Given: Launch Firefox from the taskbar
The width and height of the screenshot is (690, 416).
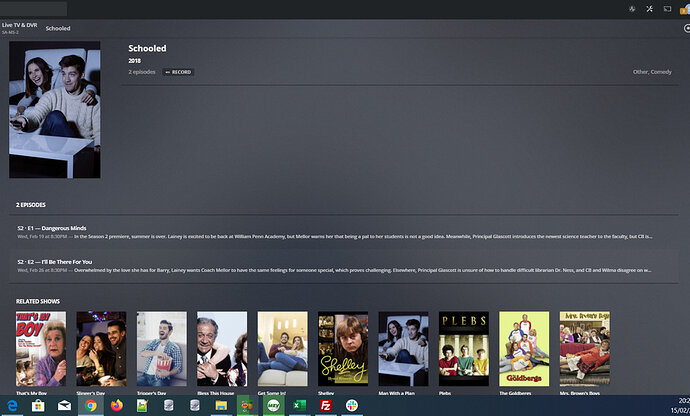Looking at the screenshot, I should click(x=117, y=405).
